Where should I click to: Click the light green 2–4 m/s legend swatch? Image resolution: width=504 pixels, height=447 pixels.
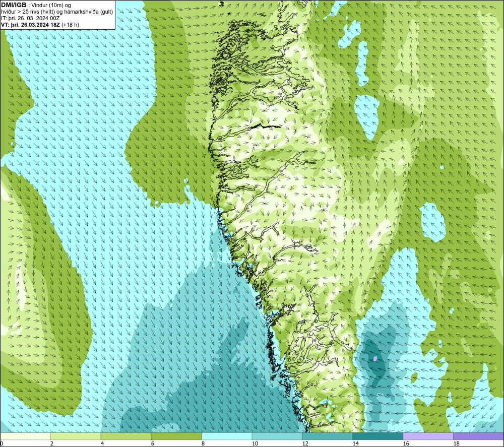pos(76,436)
